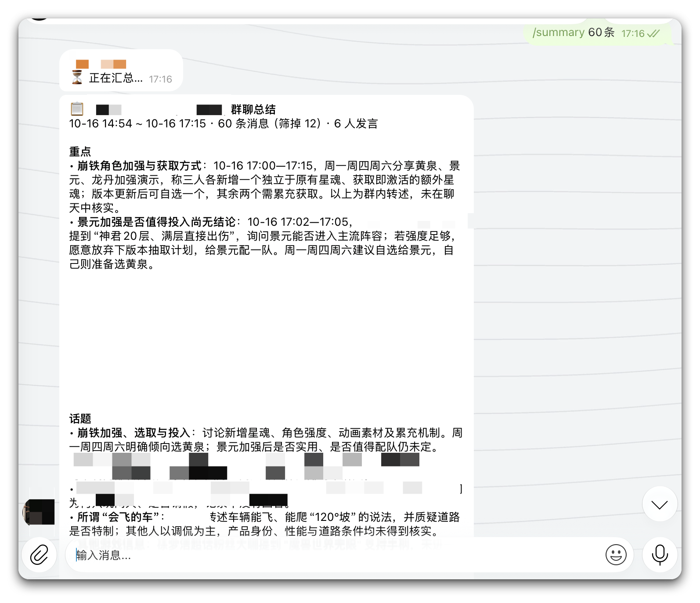Click the "话题" section heading

click(x=80, y=419)
